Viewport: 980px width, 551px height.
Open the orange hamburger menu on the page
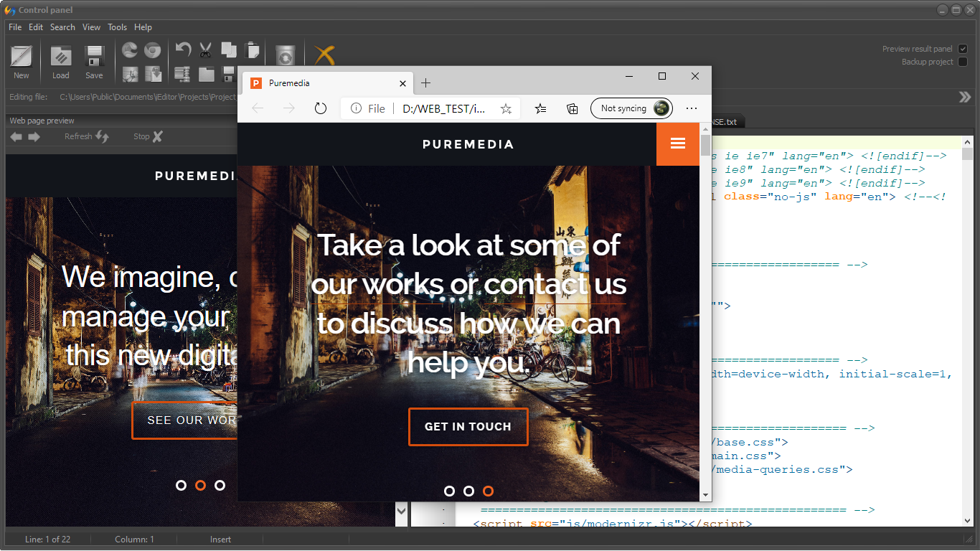678,144
